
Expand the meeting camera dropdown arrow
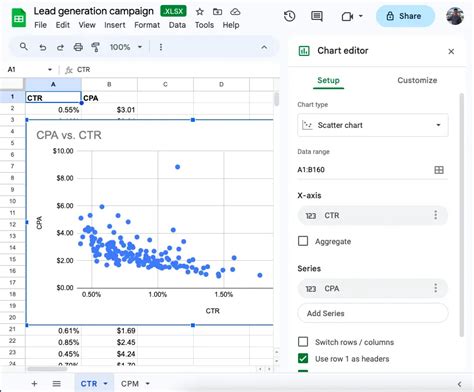click(361, 16)
